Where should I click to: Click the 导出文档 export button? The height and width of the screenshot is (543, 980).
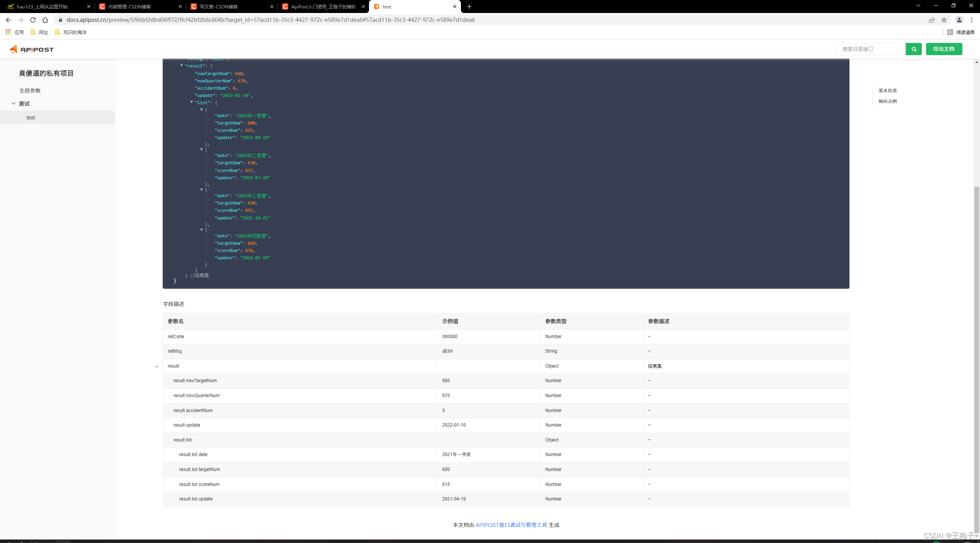pyautogui.click(x=944, y=49)
